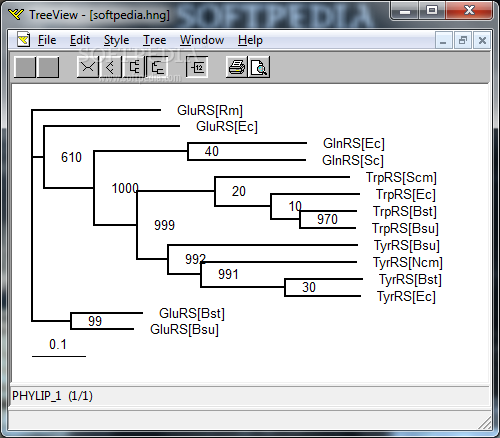Open the Help menu

[250, 40]
